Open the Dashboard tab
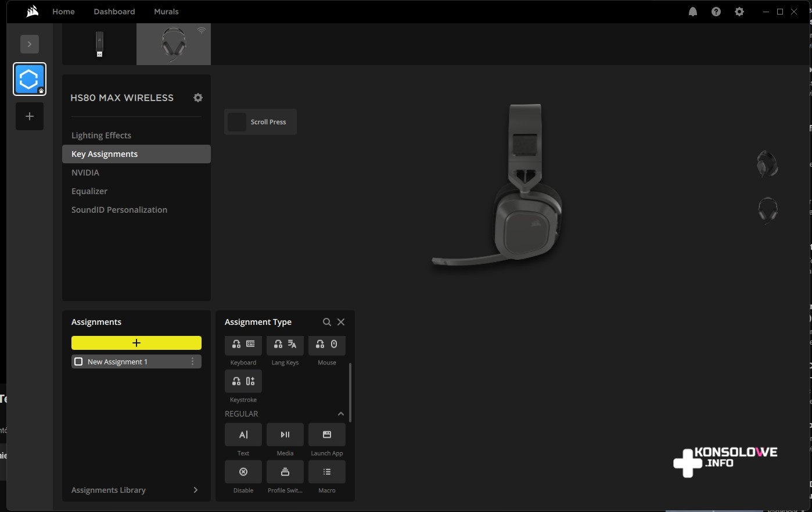 coord(114,12)
